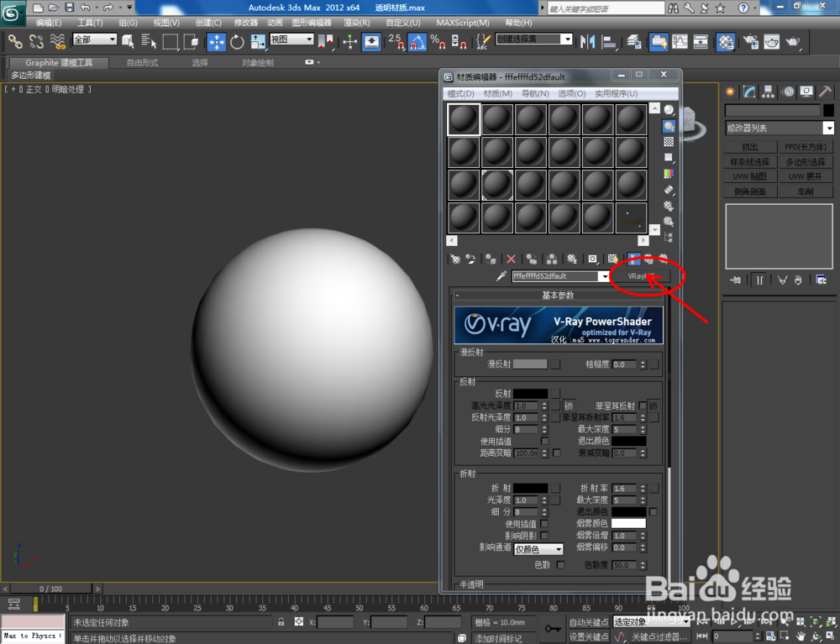Pick material from object with eyedropper
This screenshot has height=644, width=840.
[x=501, y=276]
